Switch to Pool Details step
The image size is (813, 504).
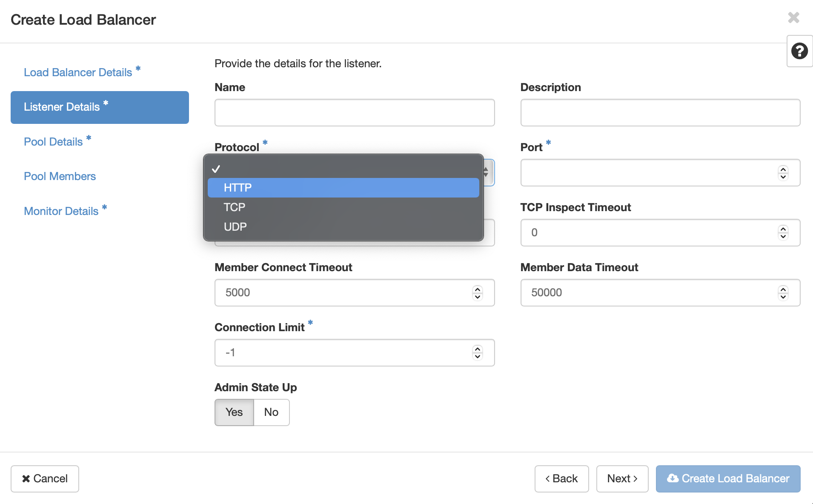pyautogui.click(x=57, y=141)
